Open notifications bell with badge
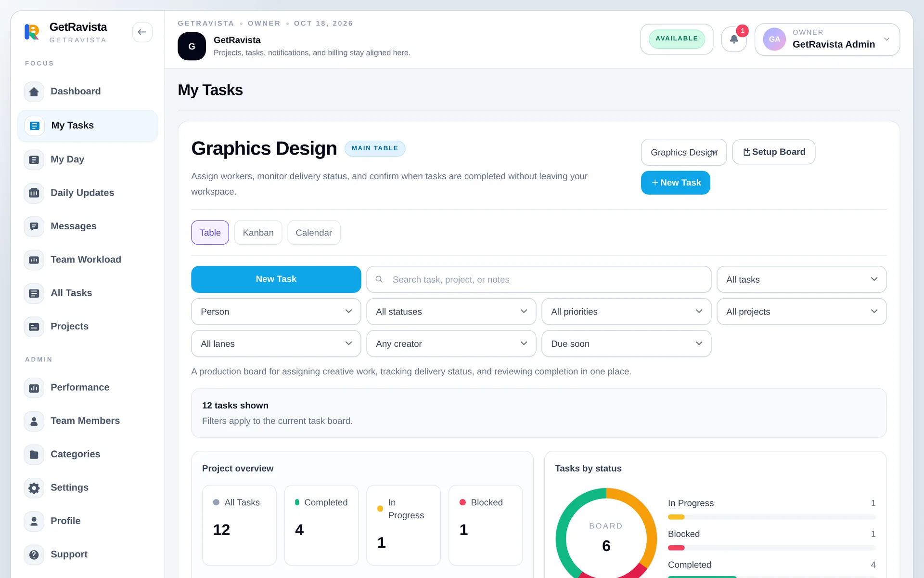This screenshot has width=924, height=578. (734, 39)
